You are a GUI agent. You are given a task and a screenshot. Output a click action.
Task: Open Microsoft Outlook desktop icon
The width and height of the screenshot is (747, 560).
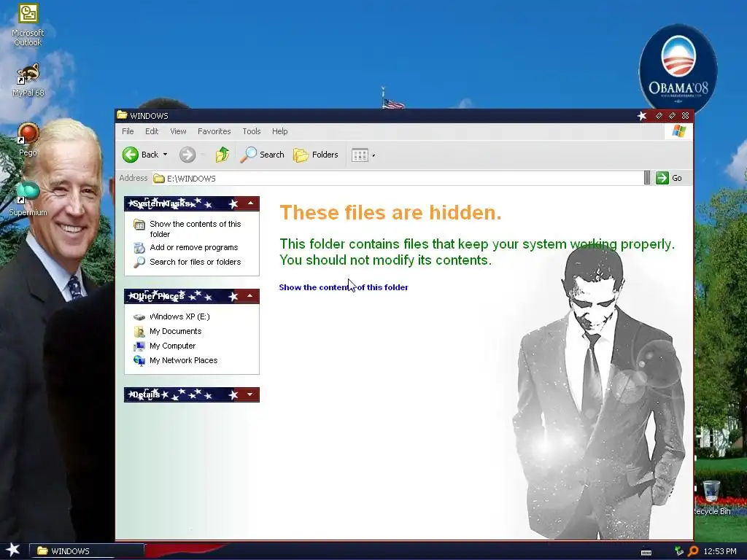pos(28,24)
